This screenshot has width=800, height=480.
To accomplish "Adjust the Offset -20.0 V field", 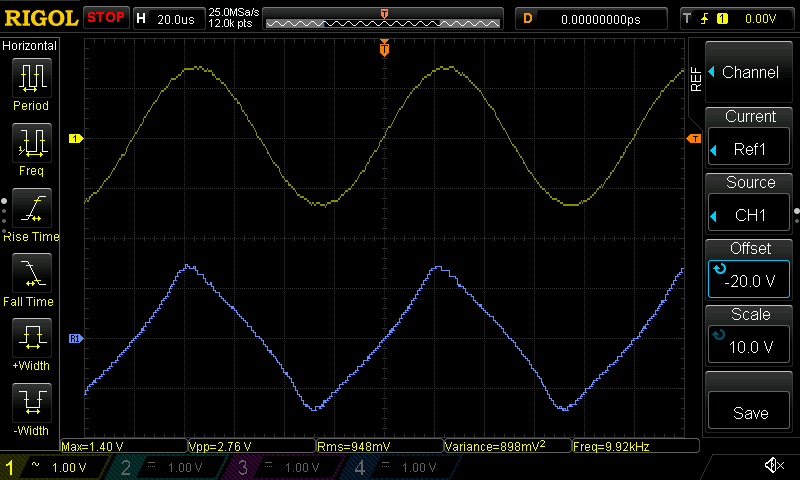I will click(750, 270).
